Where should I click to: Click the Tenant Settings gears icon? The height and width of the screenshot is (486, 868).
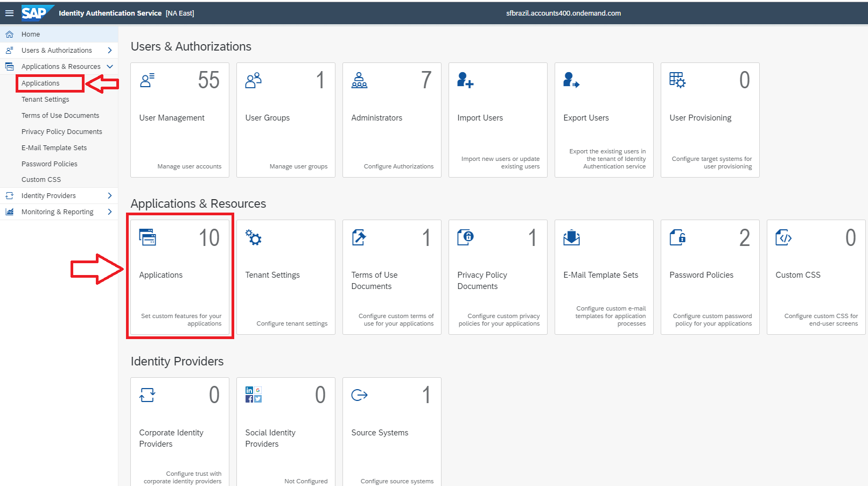tap(253, 237)
